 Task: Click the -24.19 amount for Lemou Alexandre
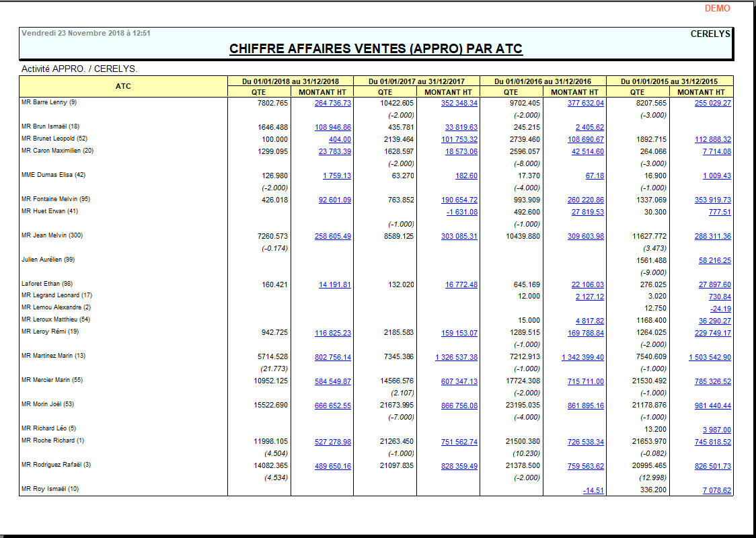720,309
